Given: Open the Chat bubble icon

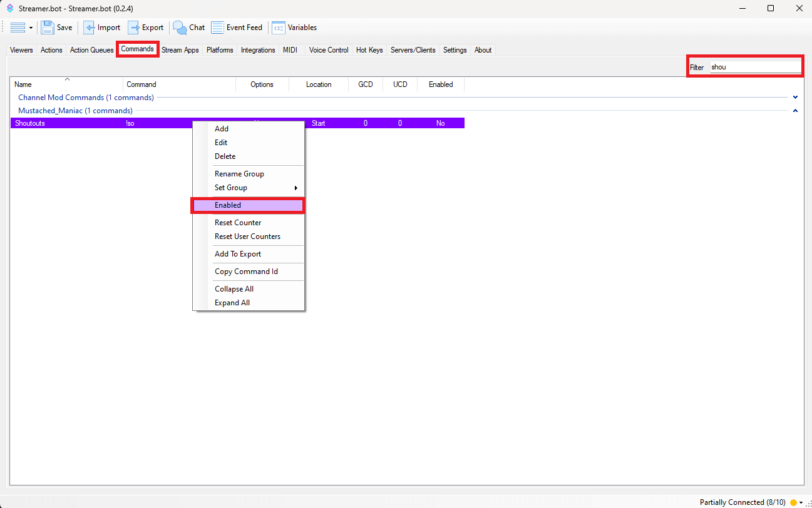Looking at the screenshot, I should click(x=180, y=28).
